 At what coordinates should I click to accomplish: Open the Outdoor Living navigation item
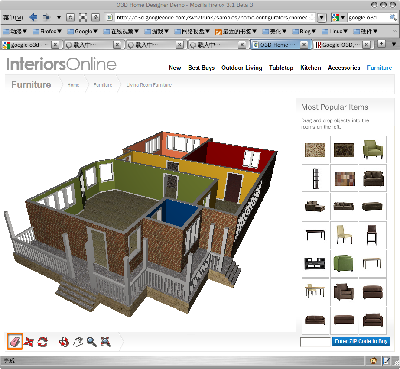(242, 68)
